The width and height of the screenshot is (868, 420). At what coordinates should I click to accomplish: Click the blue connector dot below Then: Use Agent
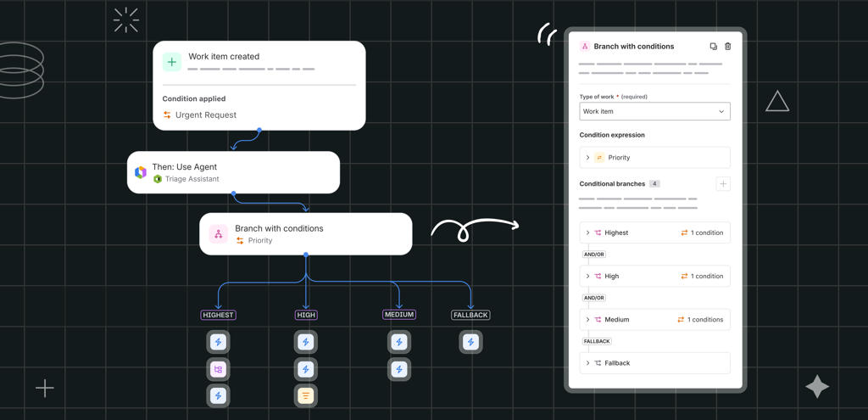234,193
